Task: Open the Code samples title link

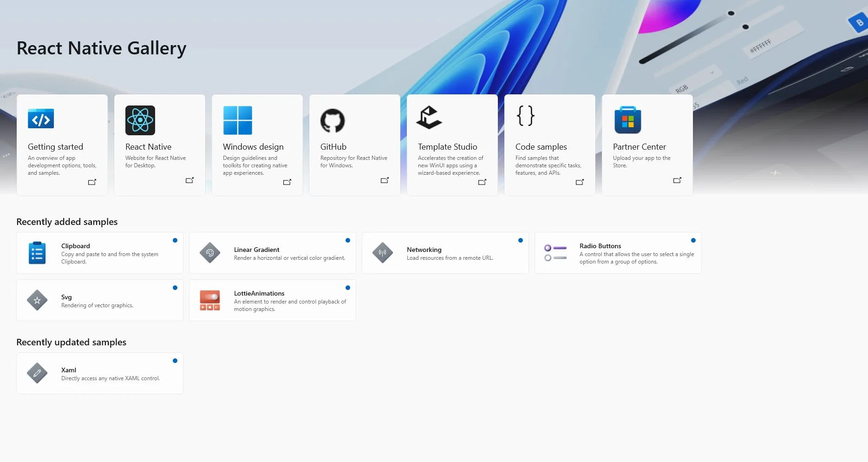Action: coord(541,147)
